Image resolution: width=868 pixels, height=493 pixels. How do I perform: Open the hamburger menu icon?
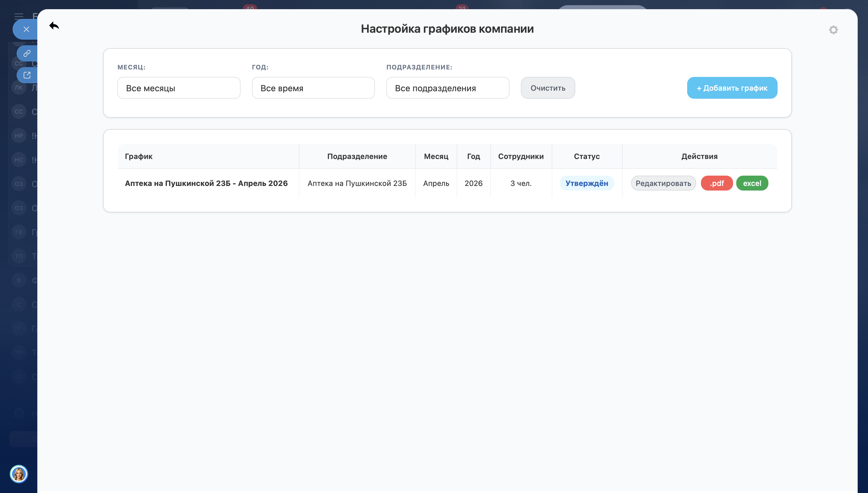(19, 16)
